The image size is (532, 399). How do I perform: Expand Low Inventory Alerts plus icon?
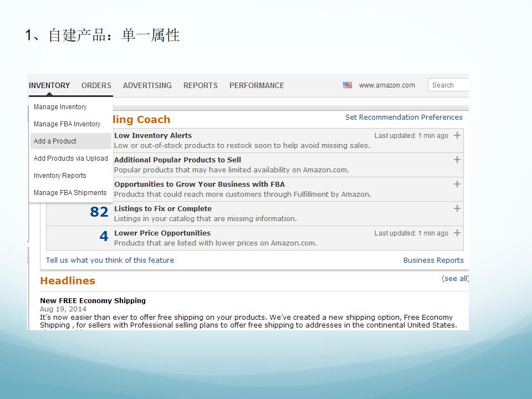[457, 135]
